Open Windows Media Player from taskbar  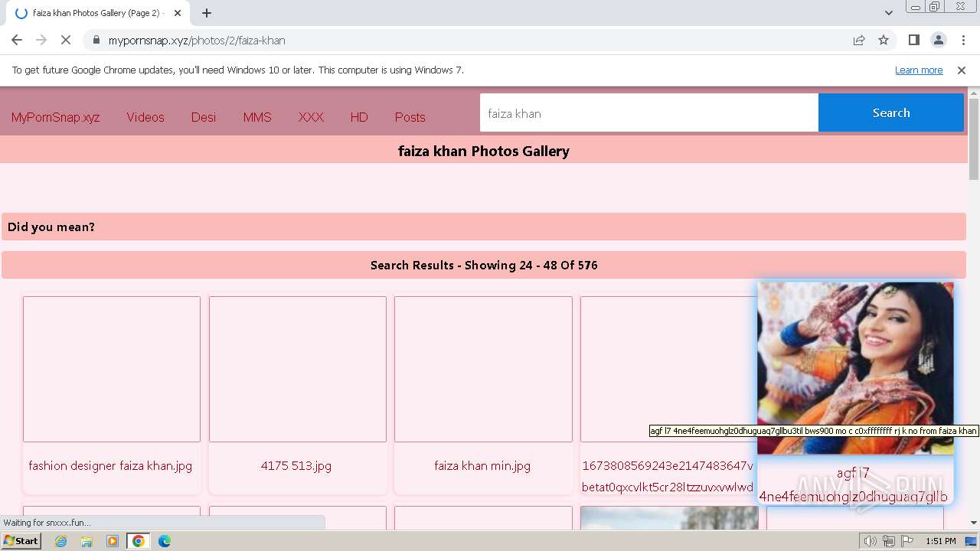(113, 541)
